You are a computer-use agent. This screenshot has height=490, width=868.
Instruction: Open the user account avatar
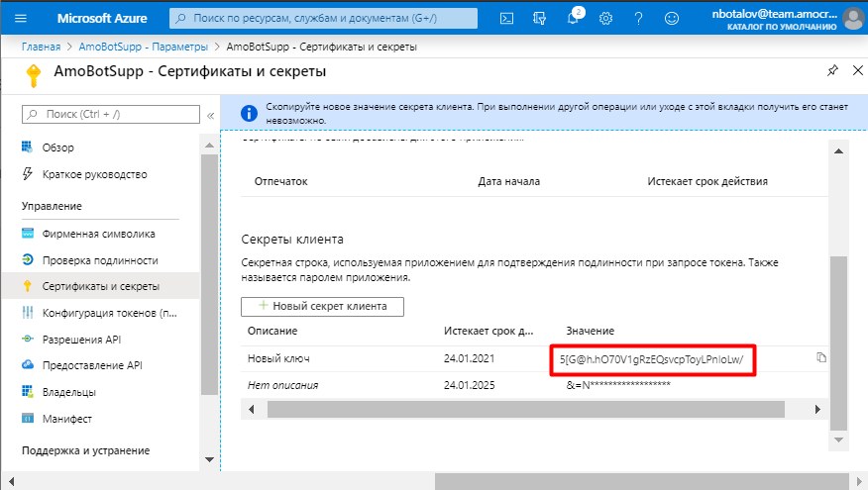click(853, 19)
